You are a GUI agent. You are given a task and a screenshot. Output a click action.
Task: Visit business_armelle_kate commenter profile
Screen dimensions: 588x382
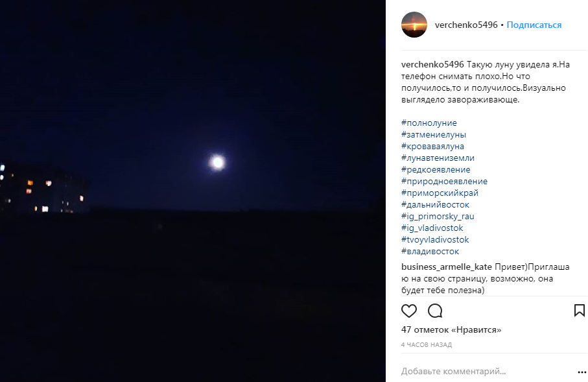446,267
